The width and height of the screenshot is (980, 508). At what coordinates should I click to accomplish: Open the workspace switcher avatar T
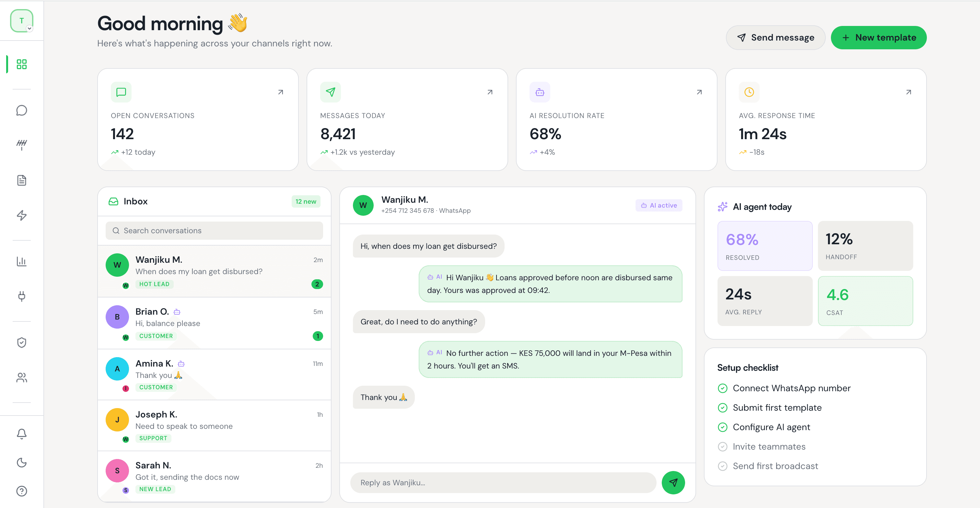point(22,20)
